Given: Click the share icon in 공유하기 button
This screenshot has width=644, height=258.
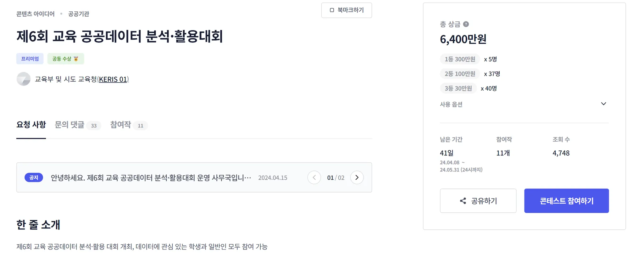Looking at the screenshot, I should tap(463, 201).
